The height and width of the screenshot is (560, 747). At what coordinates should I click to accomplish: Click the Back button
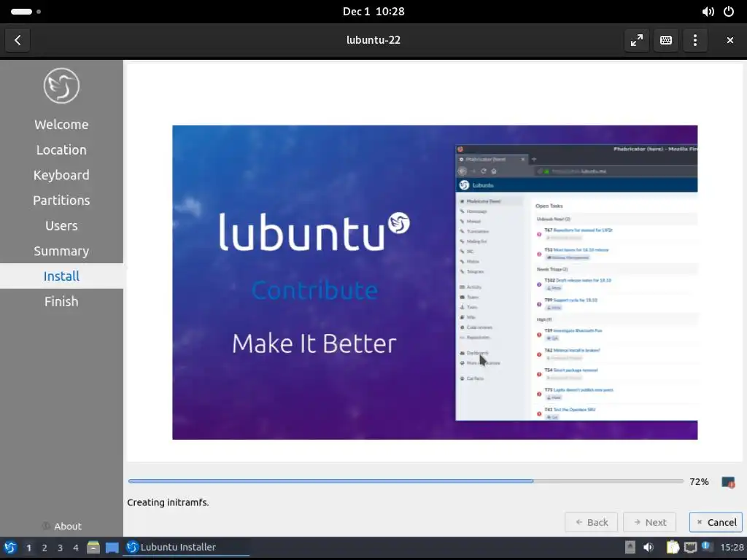[591, 522]
